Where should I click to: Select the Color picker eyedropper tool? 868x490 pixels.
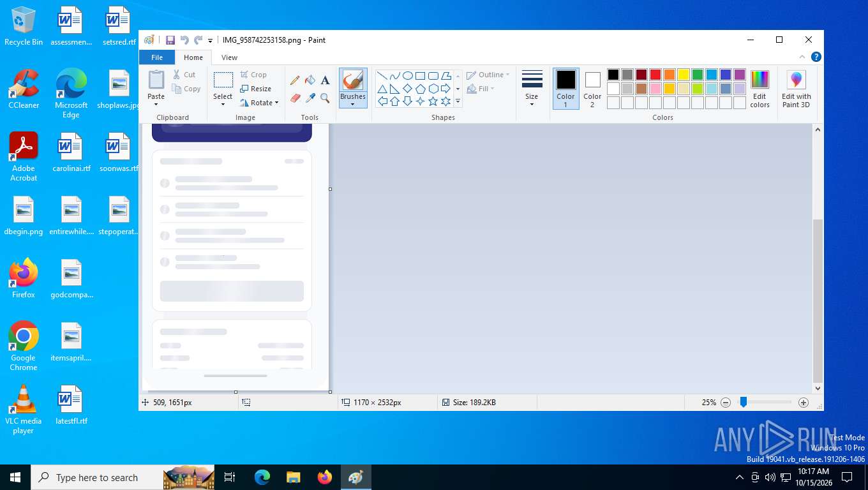click(310, 98)
